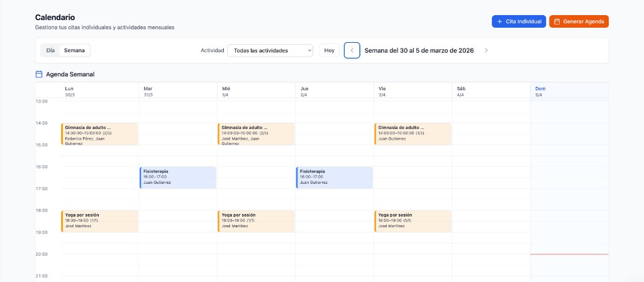The height and width of the screenshot is (282, 644).
Task: Click the red current-time line marker
Action: [x=569, y=254]
